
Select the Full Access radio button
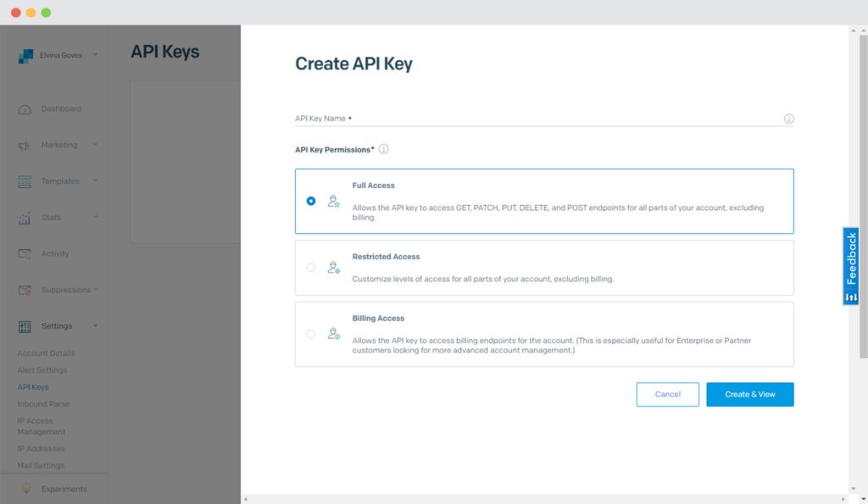(310, 201)
